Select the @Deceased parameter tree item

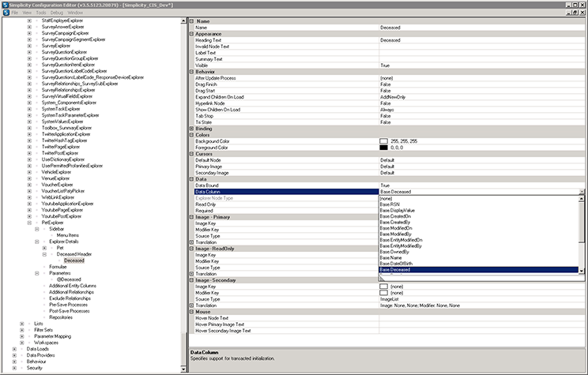click(69, 279)
